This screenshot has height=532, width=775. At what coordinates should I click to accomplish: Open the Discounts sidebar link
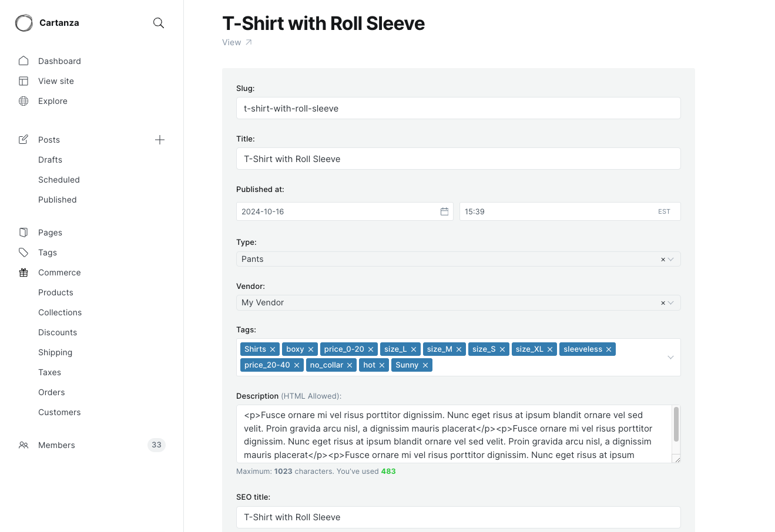click(58, 332)
